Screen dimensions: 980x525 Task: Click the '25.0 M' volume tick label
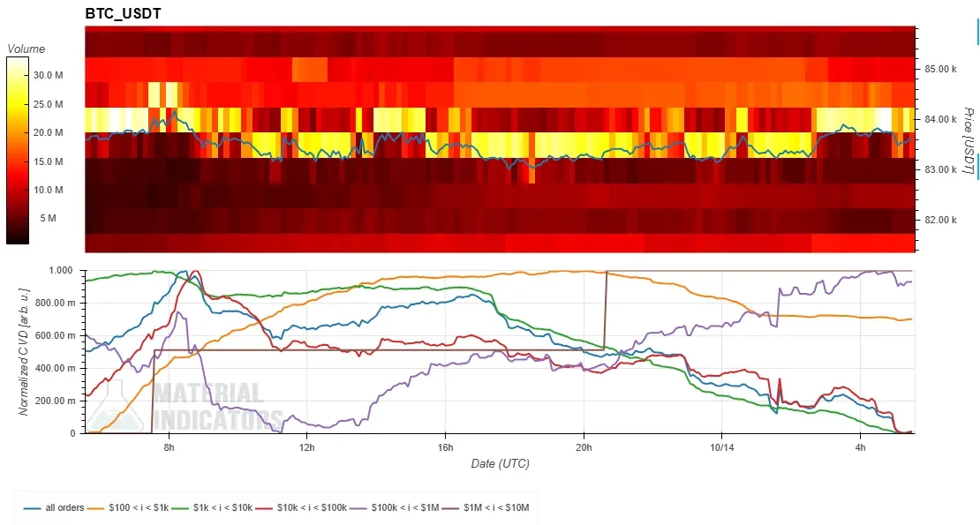pyautogui.click(x=49, y=104)
